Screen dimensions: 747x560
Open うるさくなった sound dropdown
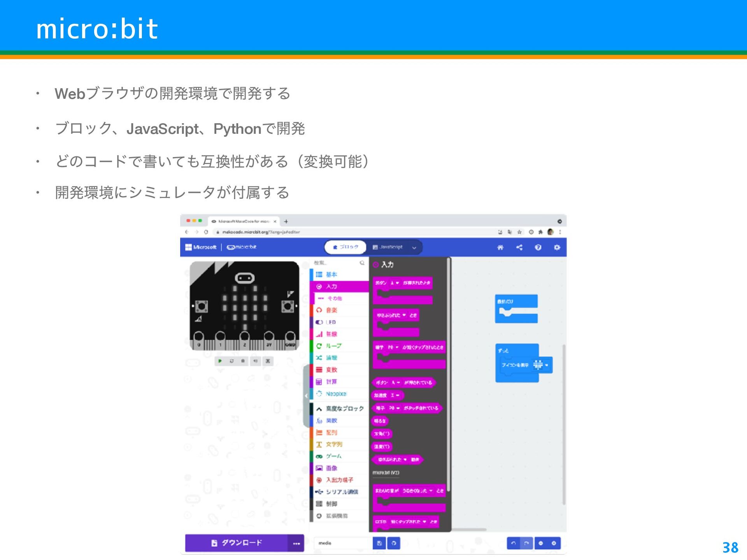coord(417,491)
